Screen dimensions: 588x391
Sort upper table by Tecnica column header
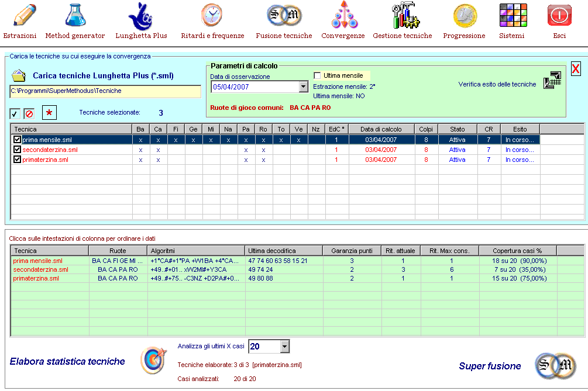tap(71, 129)
